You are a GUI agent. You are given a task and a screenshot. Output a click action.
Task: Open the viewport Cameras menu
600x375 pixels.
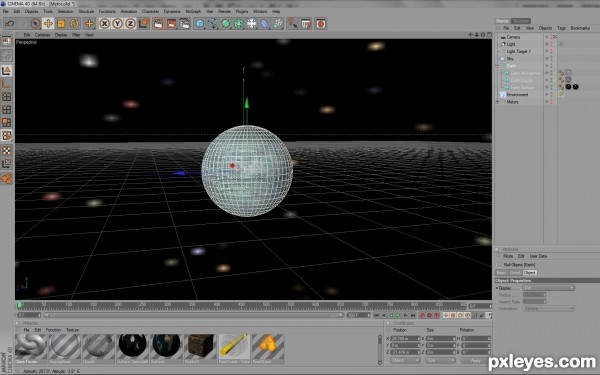click(x=42, y=35)
